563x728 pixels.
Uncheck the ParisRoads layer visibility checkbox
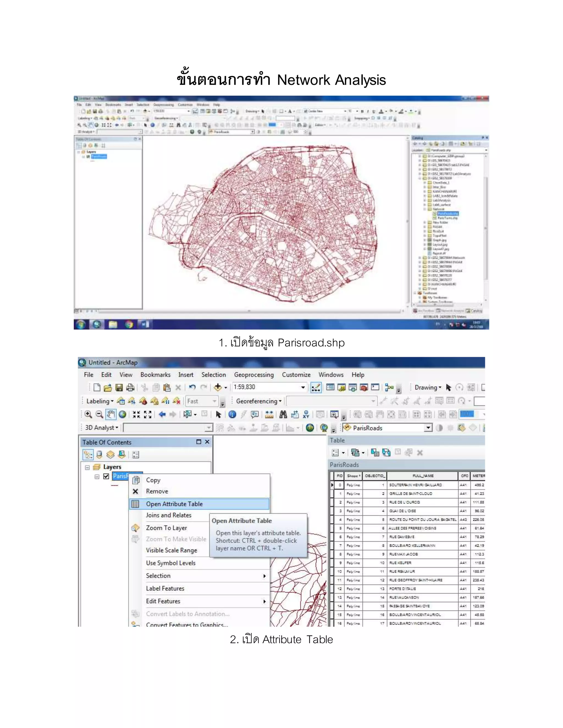click(x=106, y=476)
